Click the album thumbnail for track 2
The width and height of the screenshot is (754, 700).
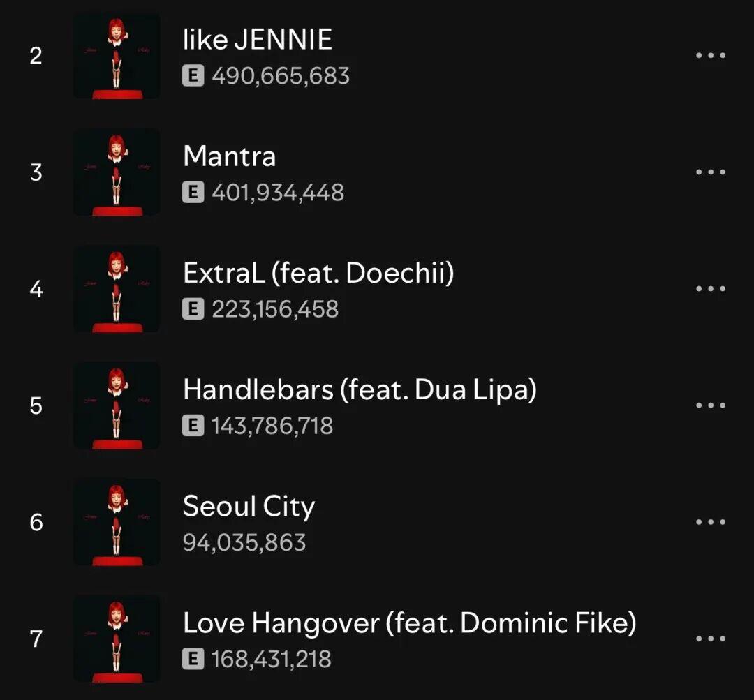117,56
